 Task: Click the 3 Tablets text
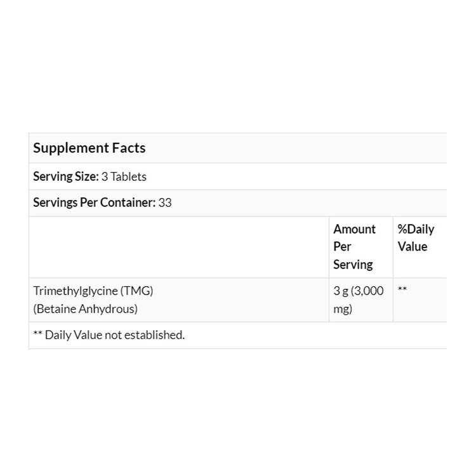[124, 176]
